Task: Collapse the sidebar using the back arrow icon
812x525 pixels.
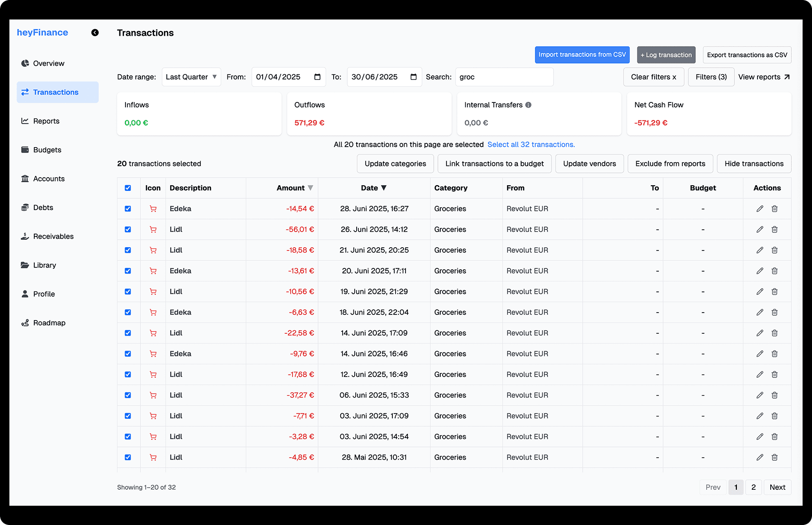Action: tap(94, 32)
